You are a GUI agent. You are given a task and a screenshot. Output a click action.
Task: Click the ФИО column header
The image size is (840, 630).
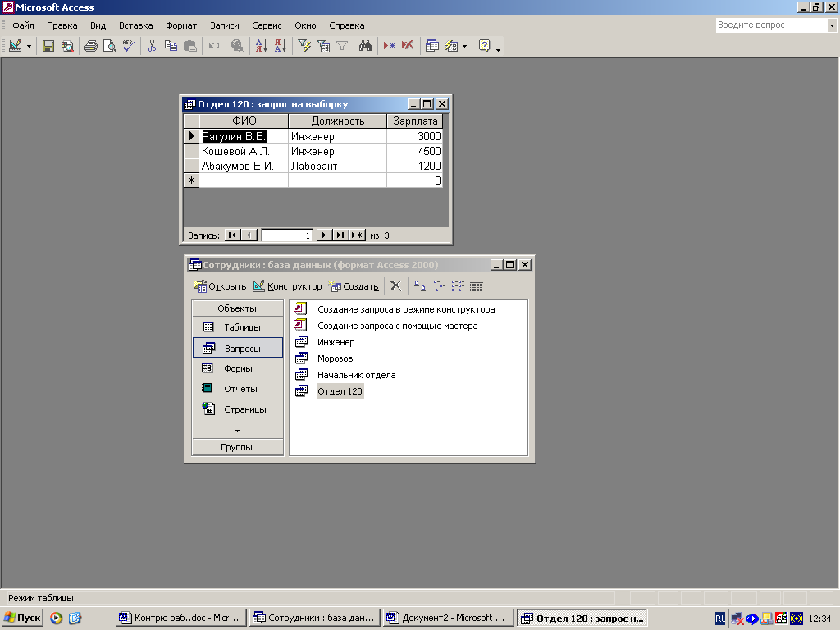[244, 121]
